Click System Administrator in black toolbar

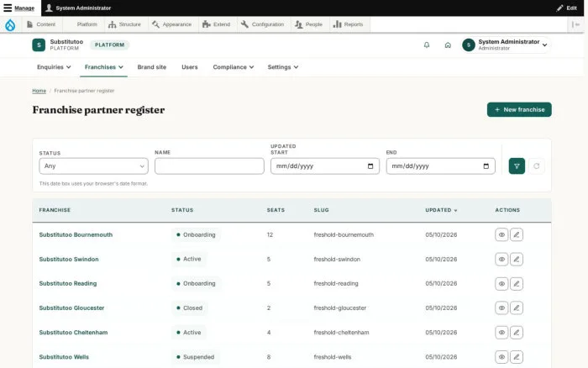[78, 8]
